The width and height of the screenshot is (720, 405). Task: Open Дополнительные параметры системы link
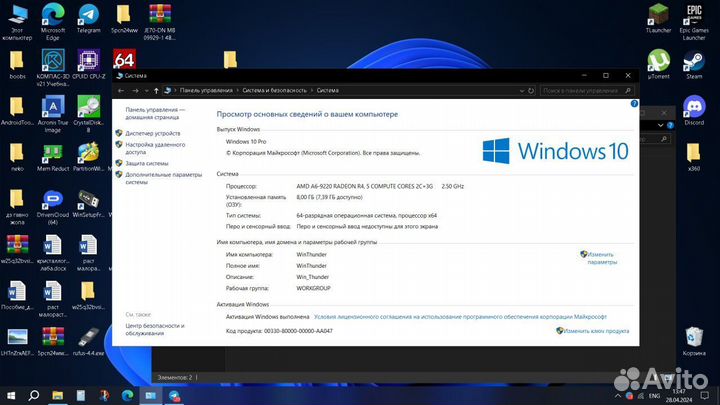coord(163,178)
